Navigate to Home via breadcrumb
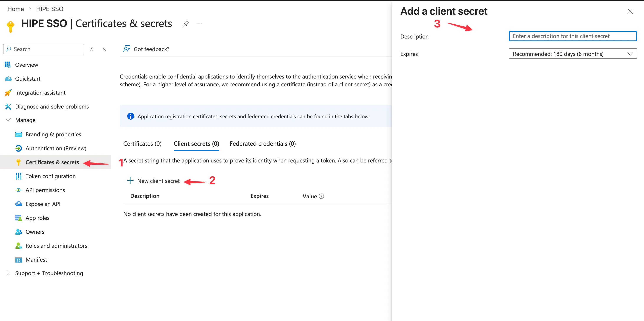Image resolution: width=644 pixels, height=321 pixels. (15, 9)
